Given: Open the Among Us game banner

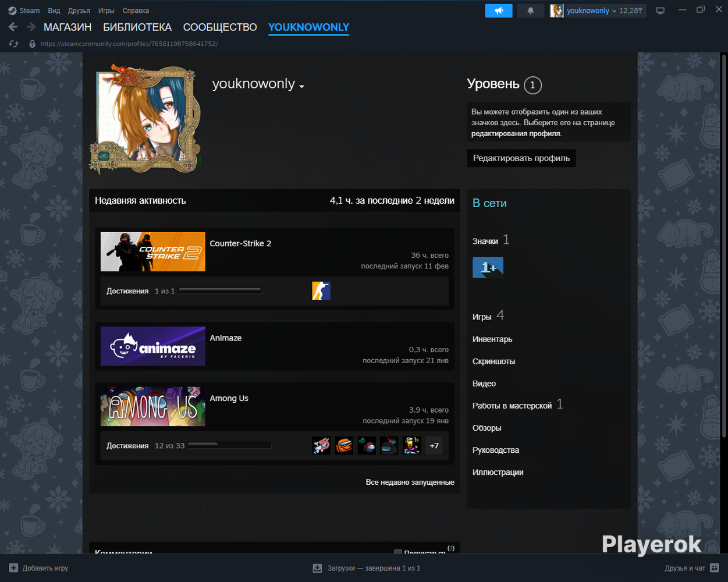Looking at the screenshot, I should pyautogui.click(x=153, y=407).
